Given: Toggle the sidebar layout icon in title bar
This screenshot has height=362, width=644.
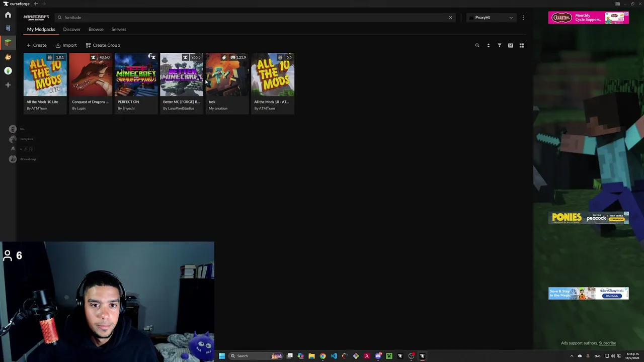Looking at the screenshot, I should pyautogui.click(x=617, y=4).
